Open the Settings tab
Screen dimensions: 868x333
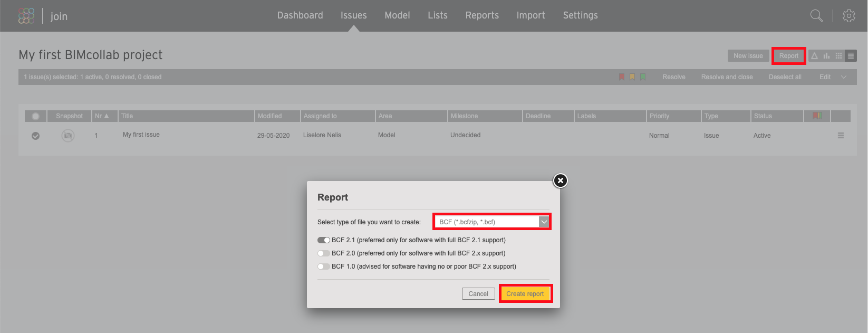[581, 15]
